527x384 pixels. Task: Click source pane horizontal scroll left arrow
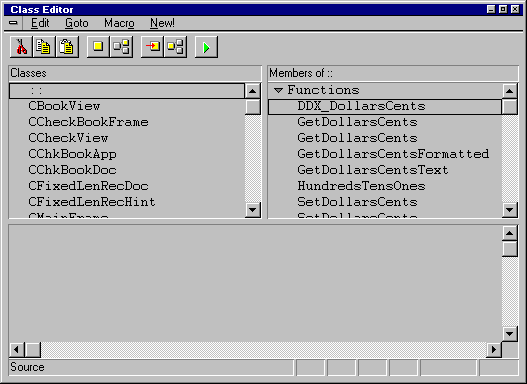[16, 350]
